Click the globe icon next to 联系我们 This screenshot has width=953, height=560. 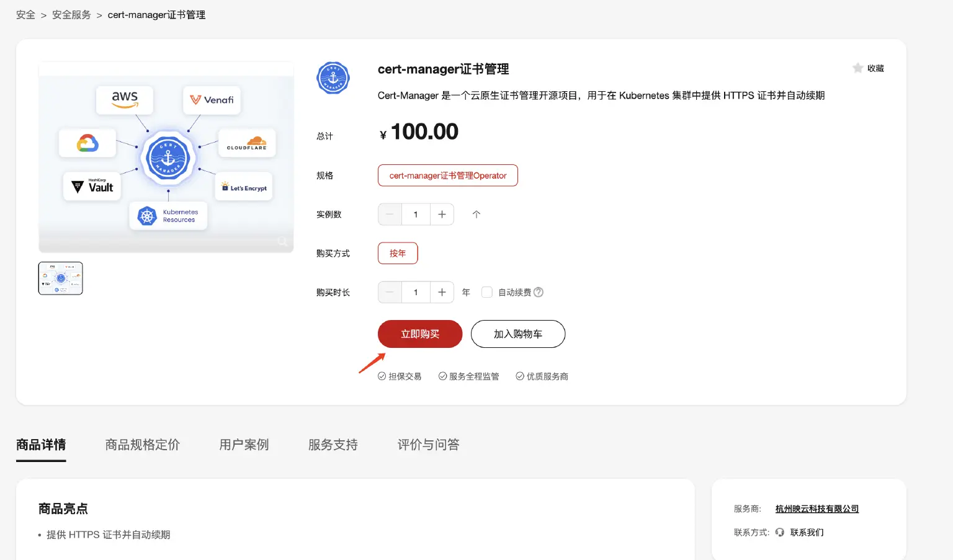click(x=780, y=532)
